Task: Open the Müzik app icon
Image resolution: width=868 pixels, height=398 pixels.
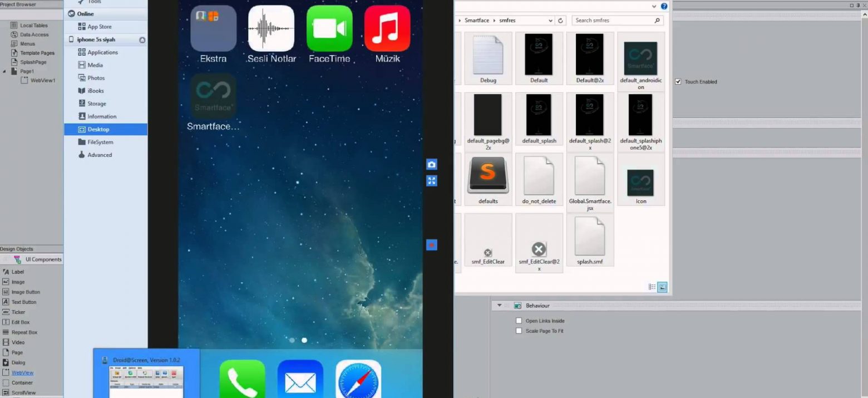Action: point(387,28)
